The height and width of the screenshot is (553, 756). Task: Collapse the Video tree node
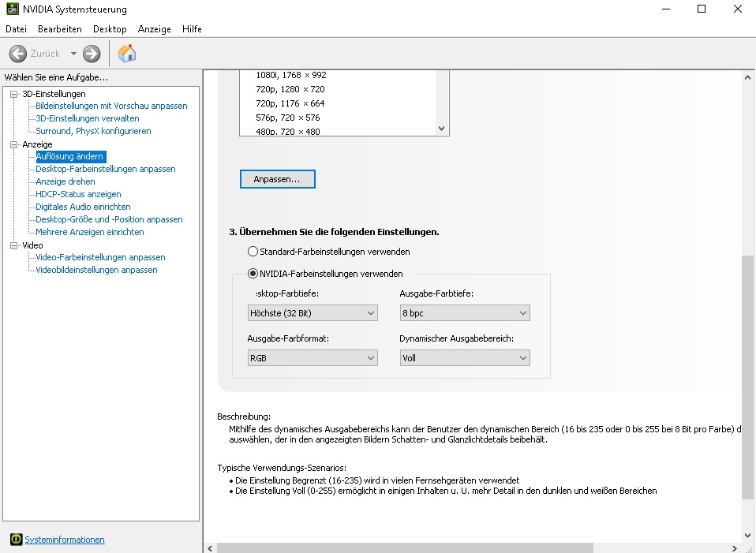click(x=14, y=245)
